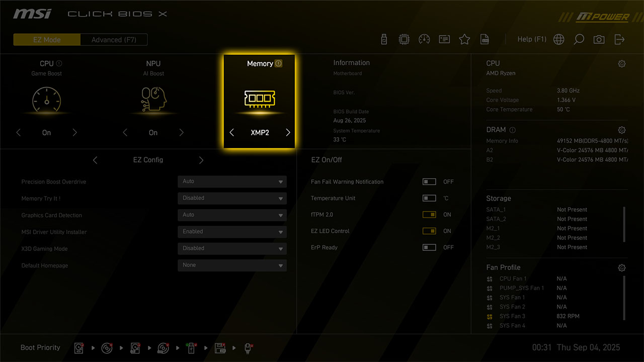Viewport: 644px width, 362px height.
Task: Select the EZ Mode tab
Action: [x=47, y=40]
